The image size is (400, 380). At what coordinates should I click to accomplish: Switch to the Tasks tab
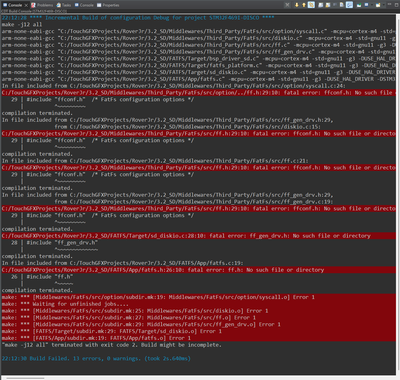[x=64, y=5]
